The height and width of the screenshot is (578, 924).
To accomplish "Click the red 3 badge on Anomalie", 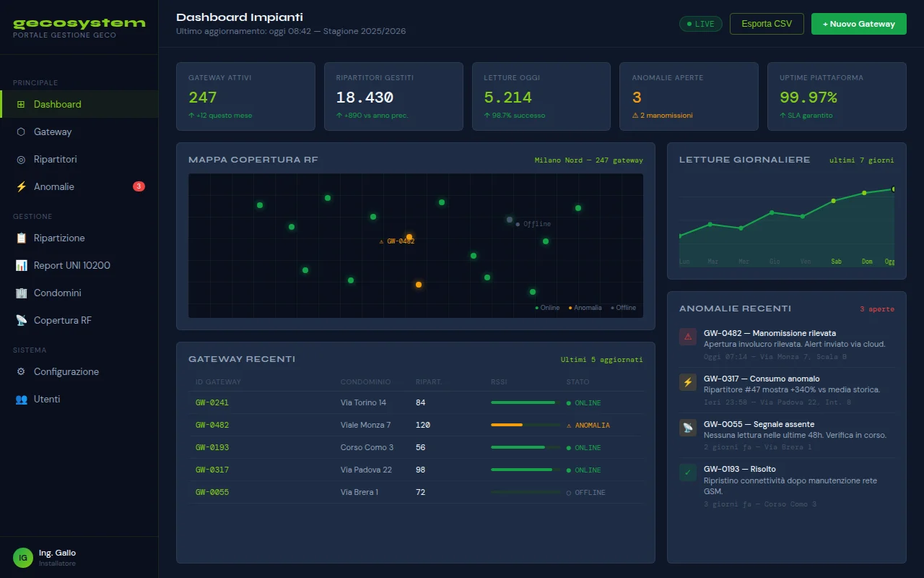I will 139,186.
